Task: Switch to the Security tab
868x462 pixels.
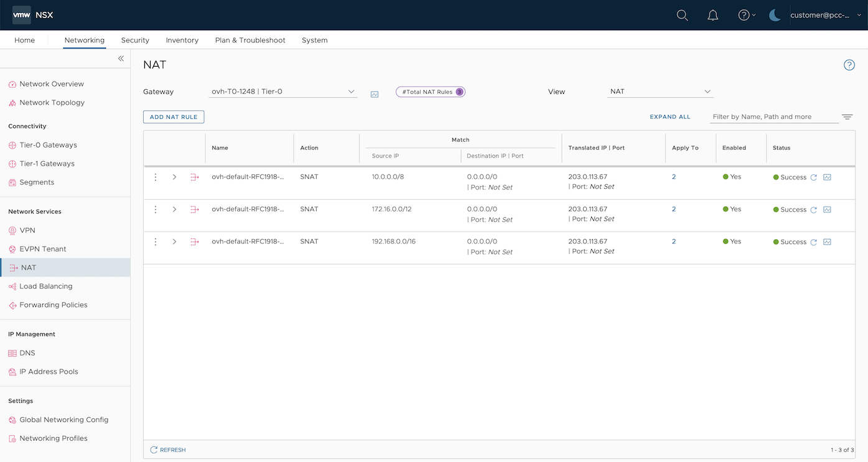Action: coord(135,40)
